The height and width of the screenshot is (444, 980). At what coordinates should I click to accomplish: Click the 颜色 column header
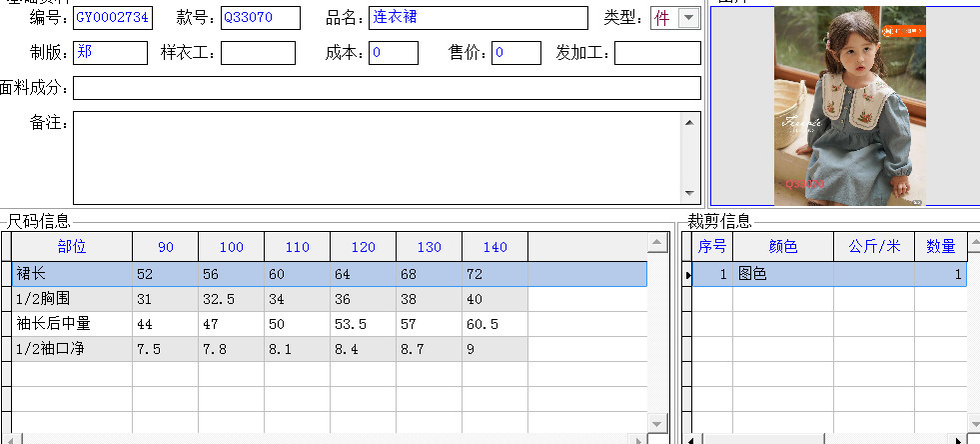click(783, 246)
